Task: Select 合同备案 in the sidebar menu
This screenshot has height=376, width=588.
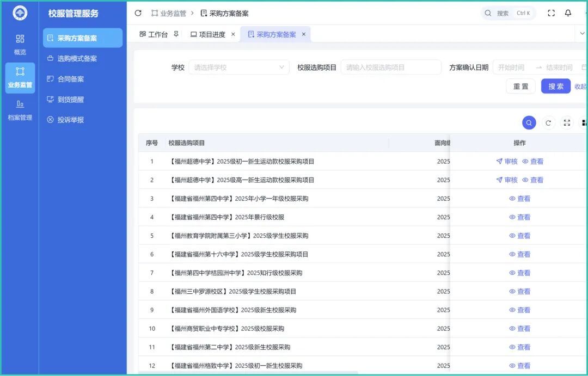Action: click(71, 79)
